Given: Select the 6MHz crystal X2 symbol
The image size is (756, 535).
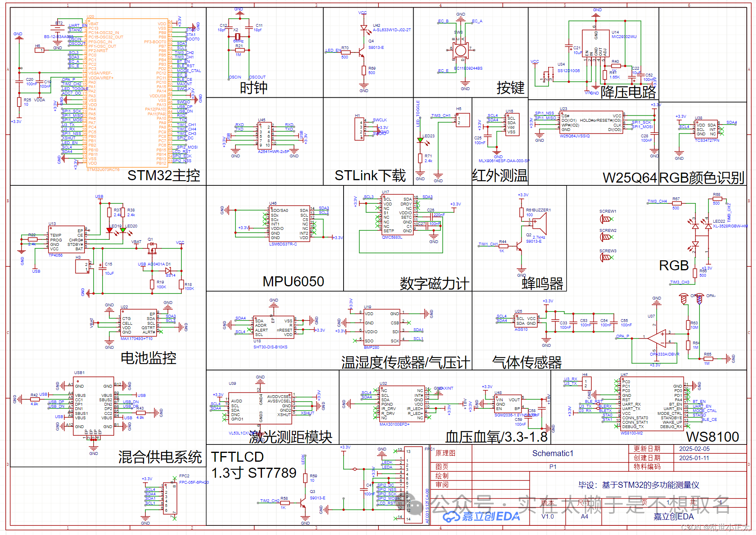Looking at the screenshot, I should 237,36.
